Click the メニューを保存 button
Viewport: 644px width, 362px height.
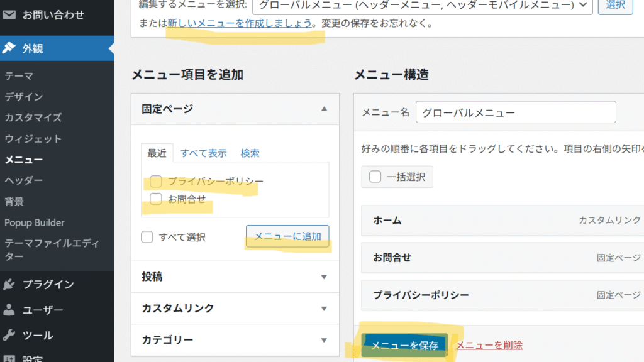404,345
